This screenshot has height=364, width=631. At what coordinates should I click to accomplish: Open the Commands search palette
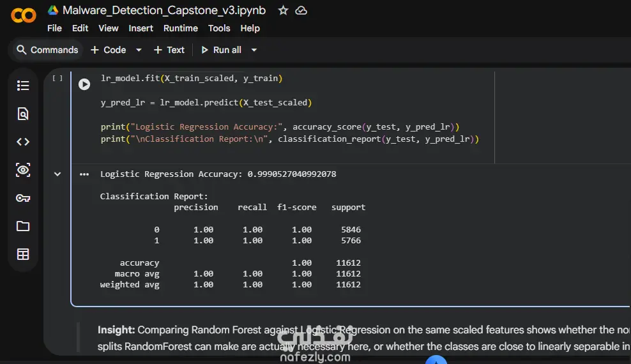pyautogui.click(x=47, y=50)
